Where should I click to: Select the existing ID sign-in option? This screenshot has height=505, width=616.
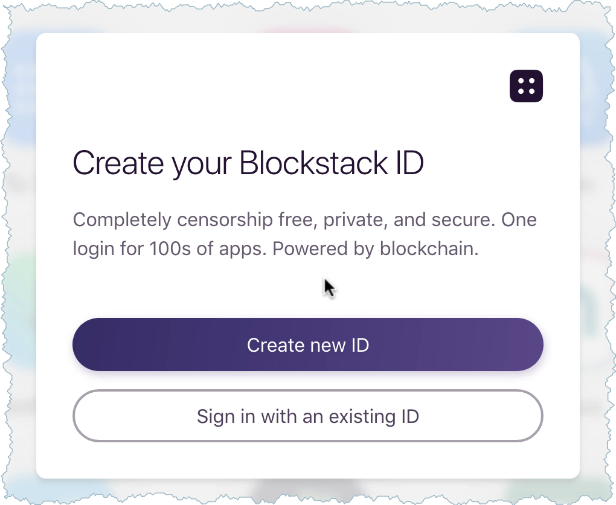click(308, 416)
